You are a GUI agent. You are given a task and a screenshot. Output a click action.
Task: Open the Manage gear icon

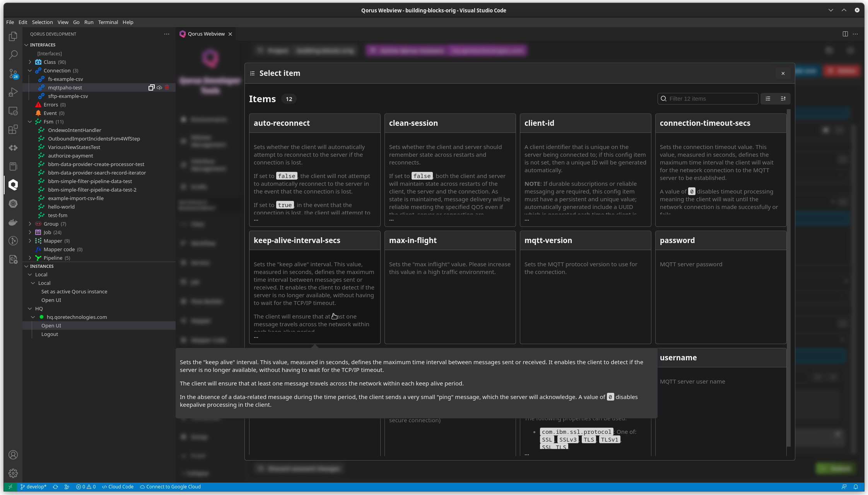[13, 473]
